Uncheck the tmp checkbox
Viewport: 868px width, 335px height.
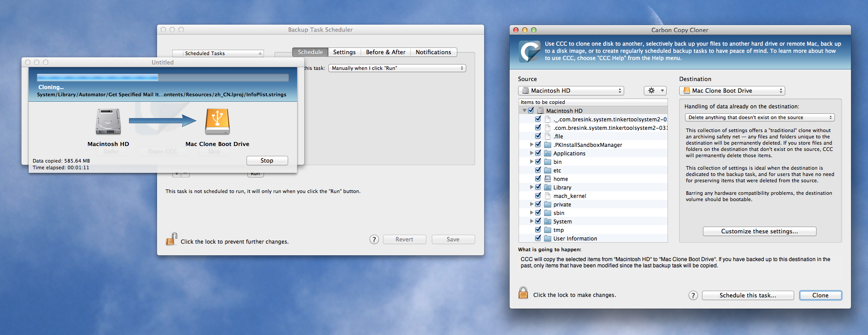(x=538, y=230)
